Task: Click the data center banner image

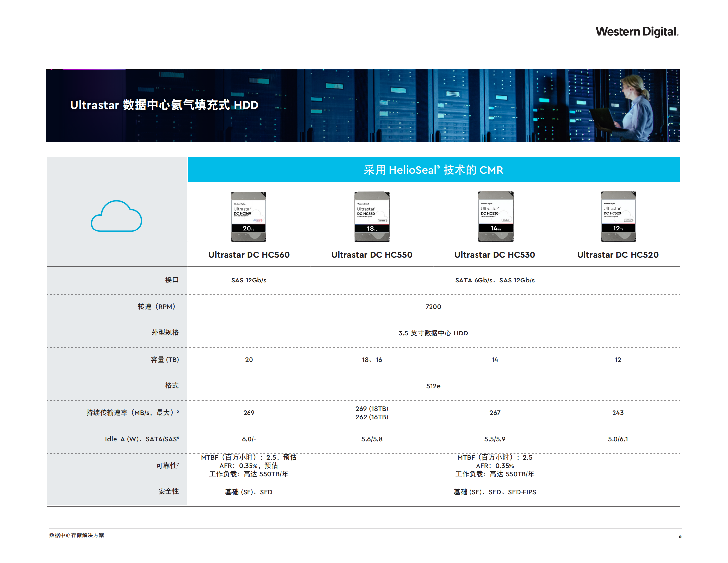Action: click(363, 105)
